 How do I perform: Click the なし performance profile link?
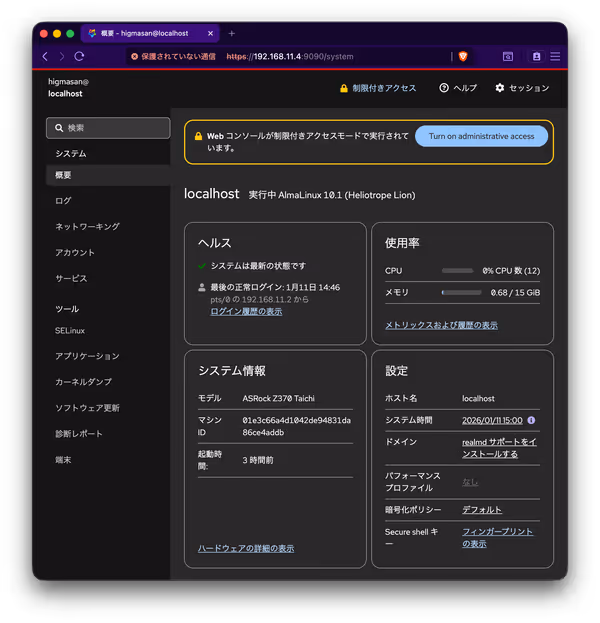click(x=470, y=482)
